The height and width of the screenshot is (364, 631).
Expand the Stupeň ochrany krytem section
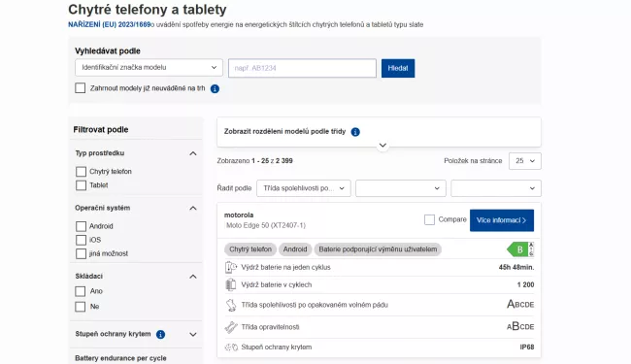coord(193,335)
